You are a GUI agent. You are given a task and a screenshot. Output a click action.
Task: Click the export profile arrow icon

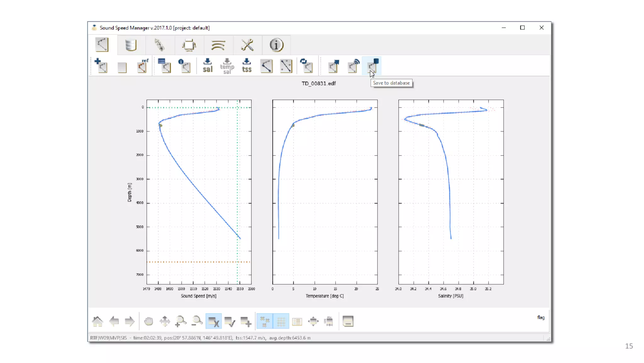[x=334, y=66]
